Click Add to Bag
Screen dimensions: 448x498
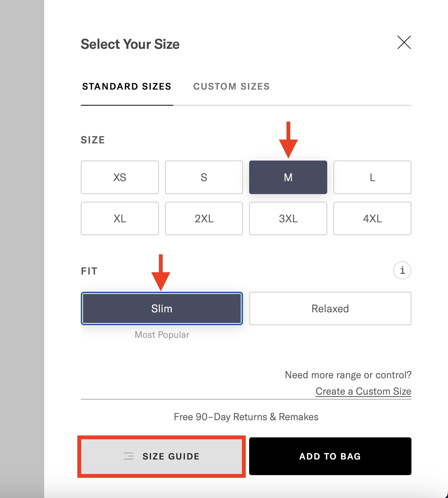(330, 456)
